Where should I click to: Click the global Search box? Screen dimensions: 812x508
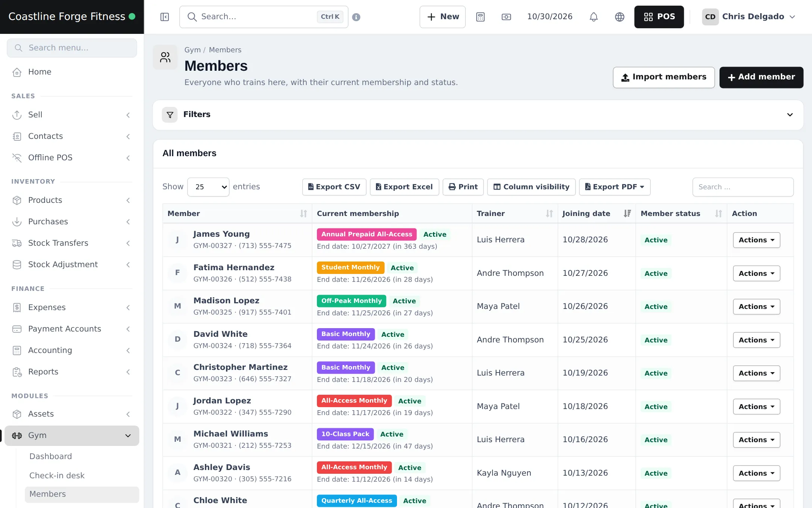264,17
